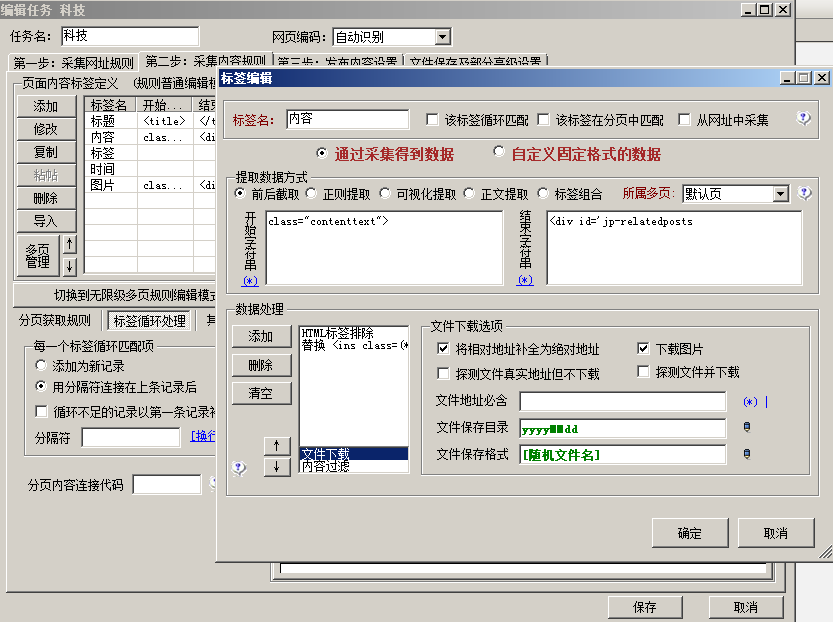Image resolution: width=833 pixels, height=622 pixels.
Task: Select 正则提取 extraction method
Action: coord(312,194)
